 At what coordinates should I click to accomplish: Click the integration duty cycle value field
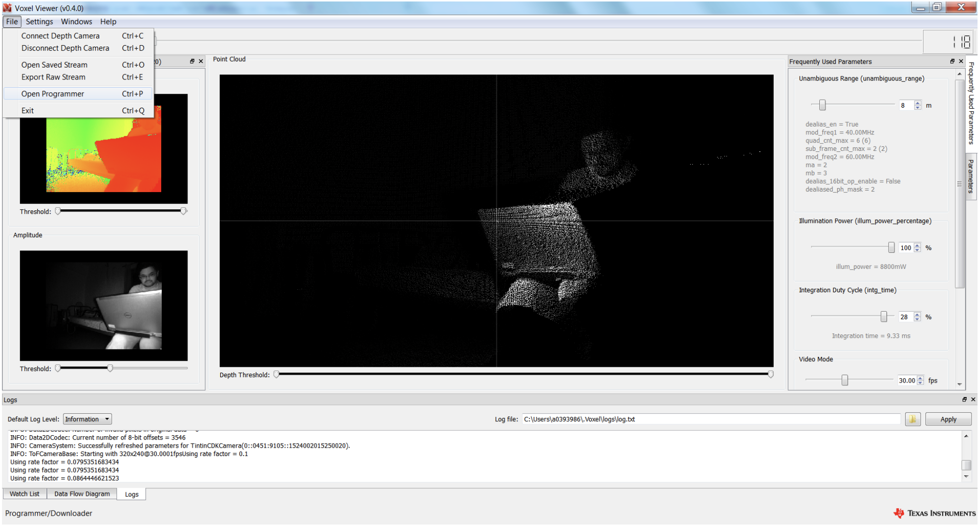click(906, 317)
